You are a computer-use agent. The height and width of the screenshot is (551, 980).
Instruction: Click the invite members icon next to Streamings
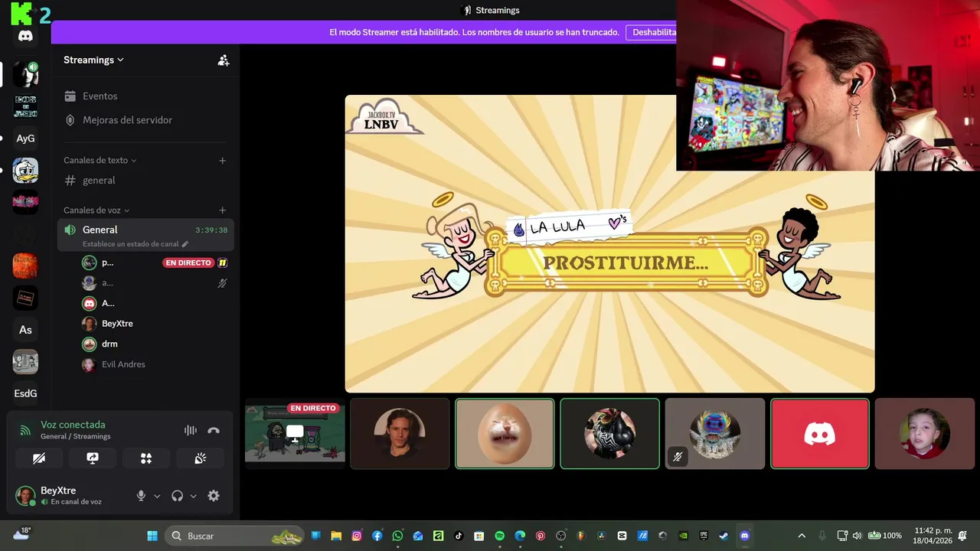pyautogui.click(x=223, y=60)
